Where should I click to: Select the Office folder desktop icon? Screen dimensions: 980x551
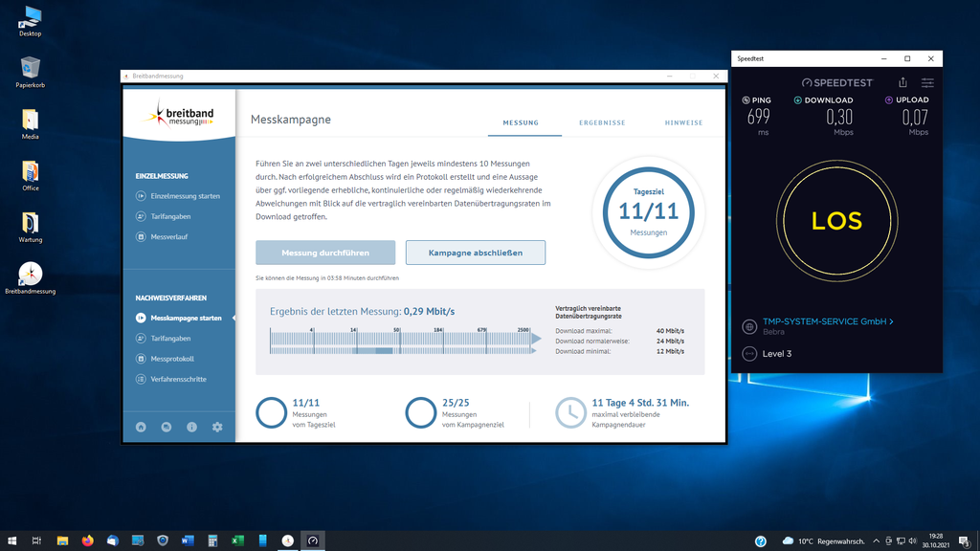(30, 176)
